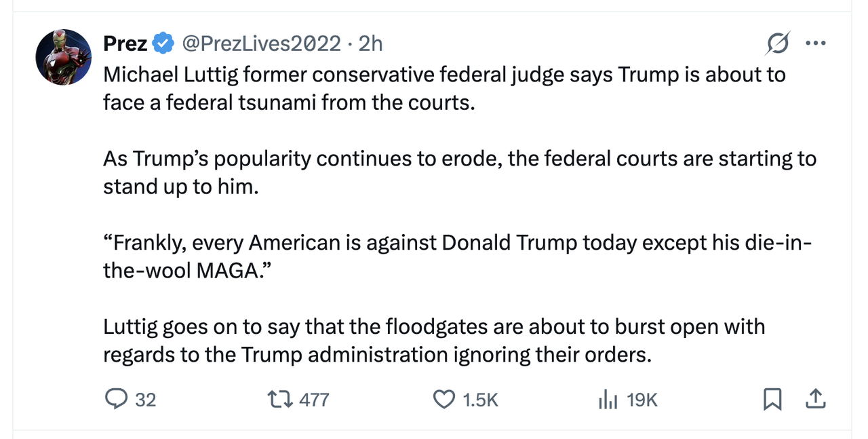Click the 2h timestamp

click(x=371, y=44)
